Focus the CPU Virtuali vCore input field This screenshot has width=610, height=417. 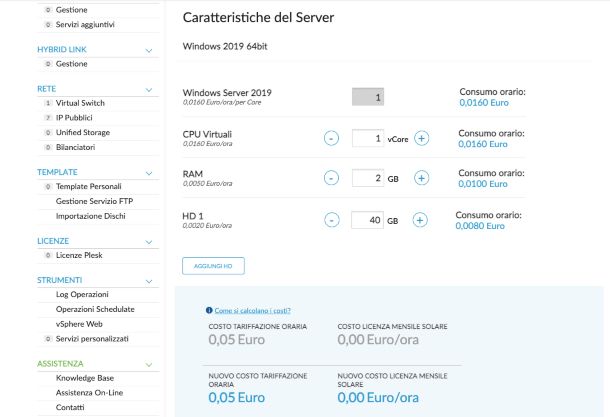click(x=368, y=138)
